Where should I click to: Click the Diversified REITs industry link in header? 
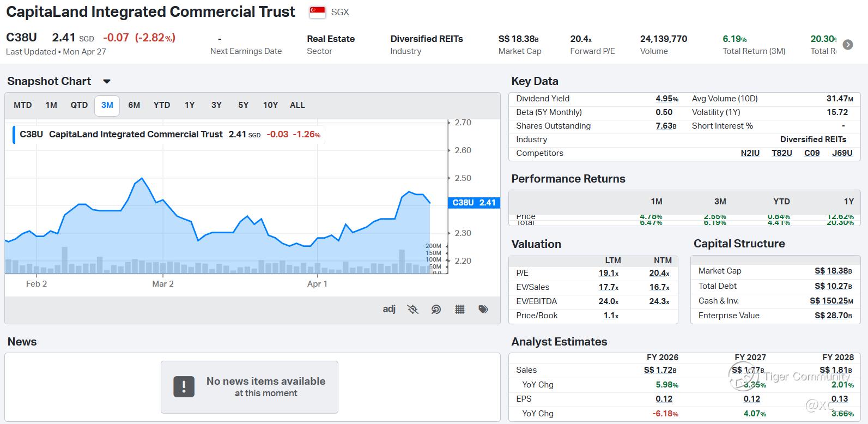click(426, 39)
